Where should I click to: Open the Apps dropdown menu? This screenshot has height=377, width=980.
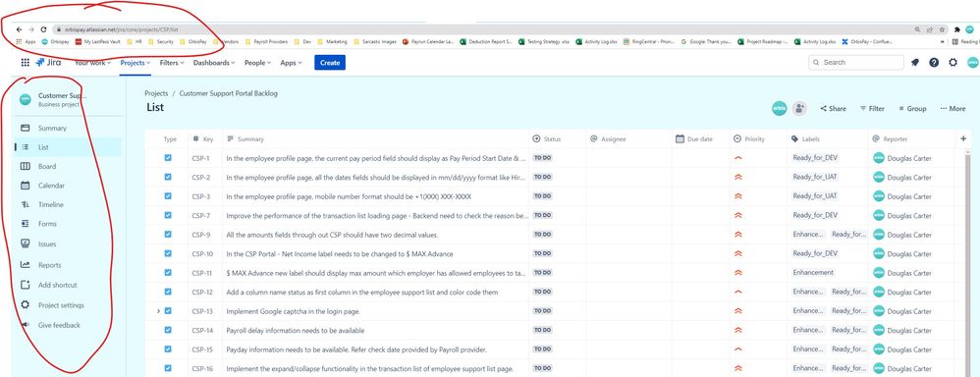coord(291,63)
